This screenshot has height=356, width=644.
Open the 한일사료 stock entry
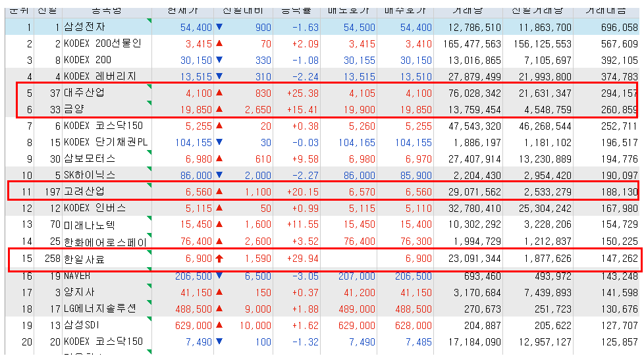coord(84,259)
